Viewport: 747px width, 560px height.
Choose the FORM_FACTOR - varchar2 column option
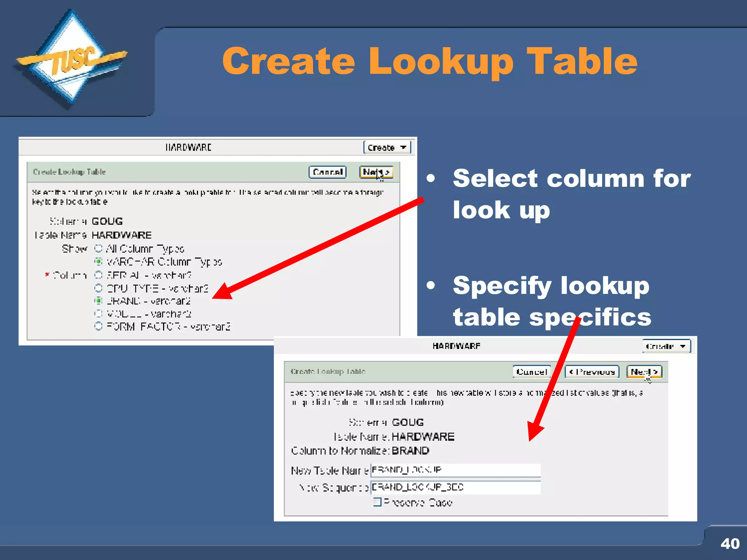click(x=98, y=326)
